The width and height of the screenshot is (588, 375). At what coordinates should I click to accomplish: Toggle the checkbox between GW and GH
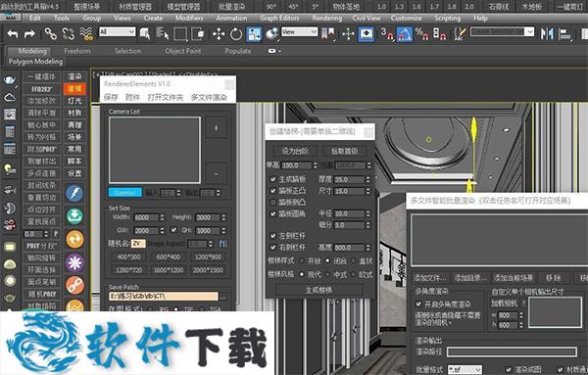pyautogui.click(x=173, y=230)
